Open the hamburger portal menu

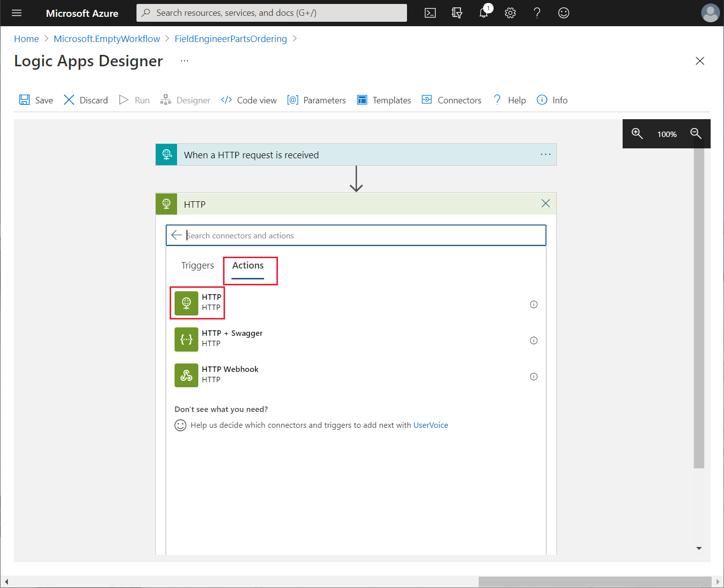17,13
